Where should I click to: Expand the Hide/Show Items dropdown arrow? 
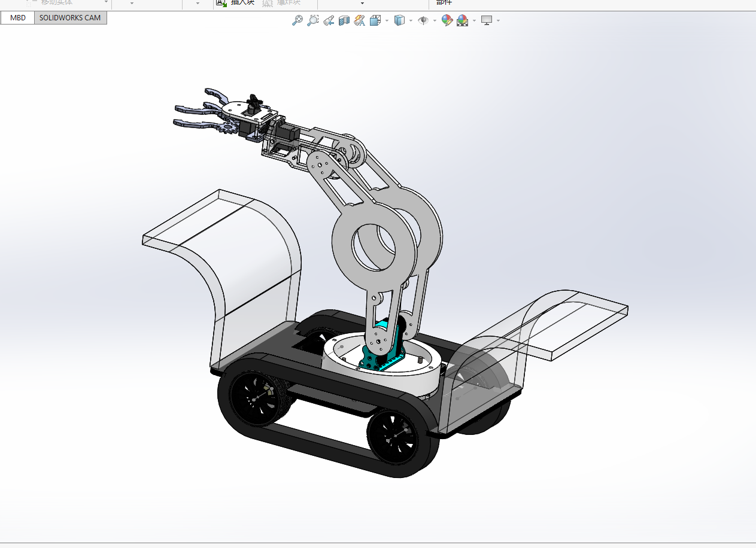pos(435,20)
